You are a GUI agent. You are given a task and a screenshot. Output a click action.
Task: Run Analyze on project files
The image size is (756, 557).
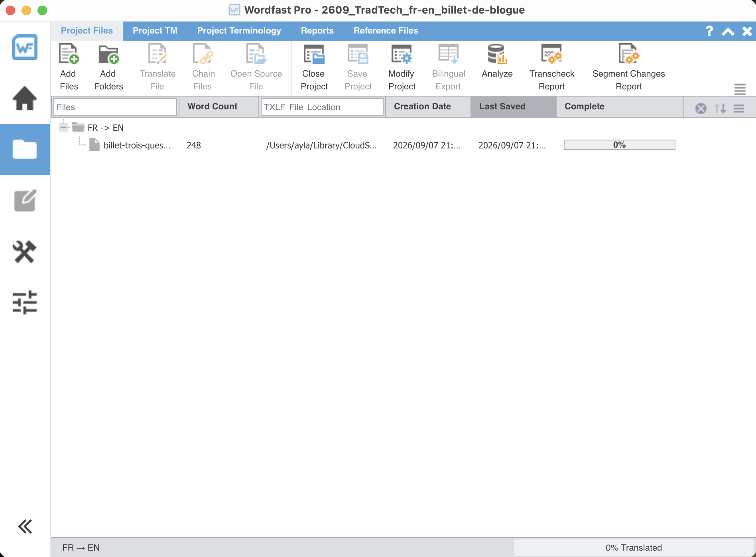pos(497,61)
